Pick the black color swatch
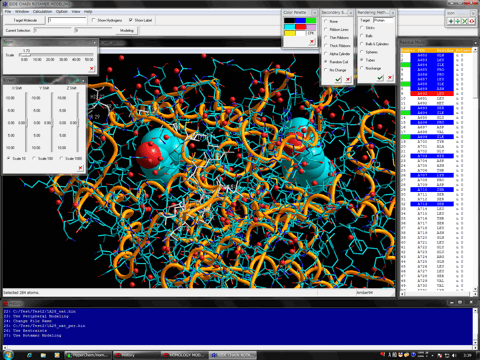 point(289,21)
